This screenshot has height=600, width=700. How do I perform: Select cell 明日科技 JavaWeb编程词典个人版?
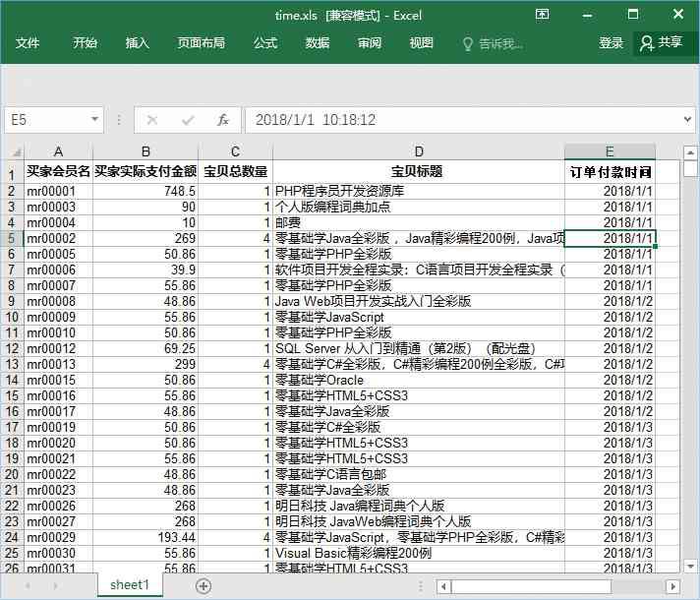(419, 521)
